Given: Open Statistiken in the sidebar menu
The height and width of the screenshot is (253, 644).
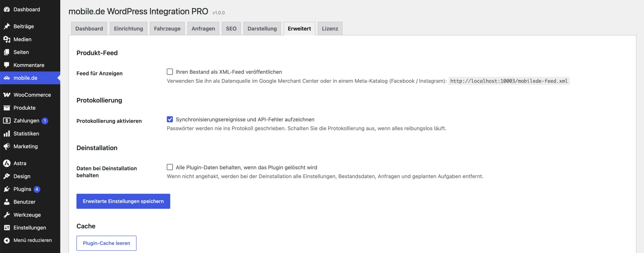Looking at the screenshot, I should tap(30, 133).
